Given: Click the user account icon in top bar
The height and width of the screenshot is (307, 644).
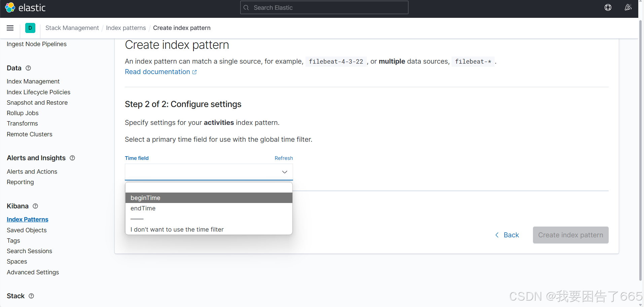Looking at the screenshot, I should click(x=628, y=7).
